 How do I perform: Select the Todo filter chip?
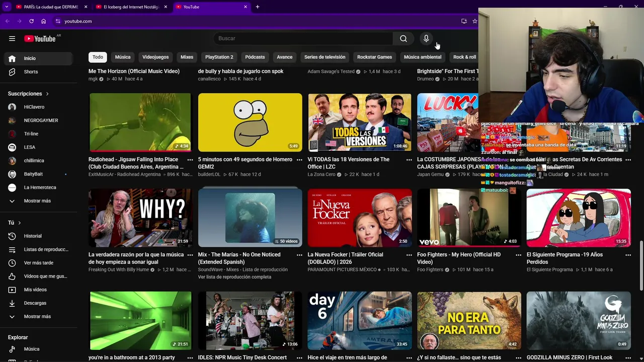[98, 57]
